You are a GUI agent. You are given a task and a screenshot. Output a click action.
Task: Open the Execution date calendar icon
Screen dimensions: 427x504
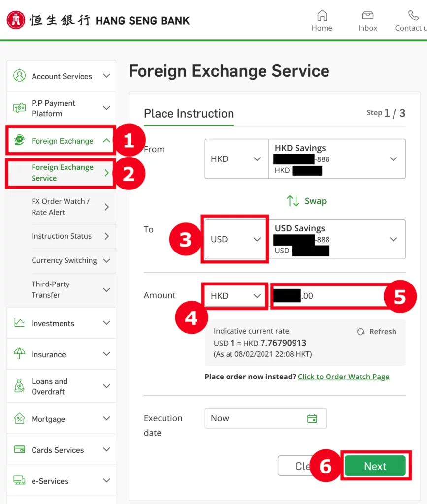312,418
